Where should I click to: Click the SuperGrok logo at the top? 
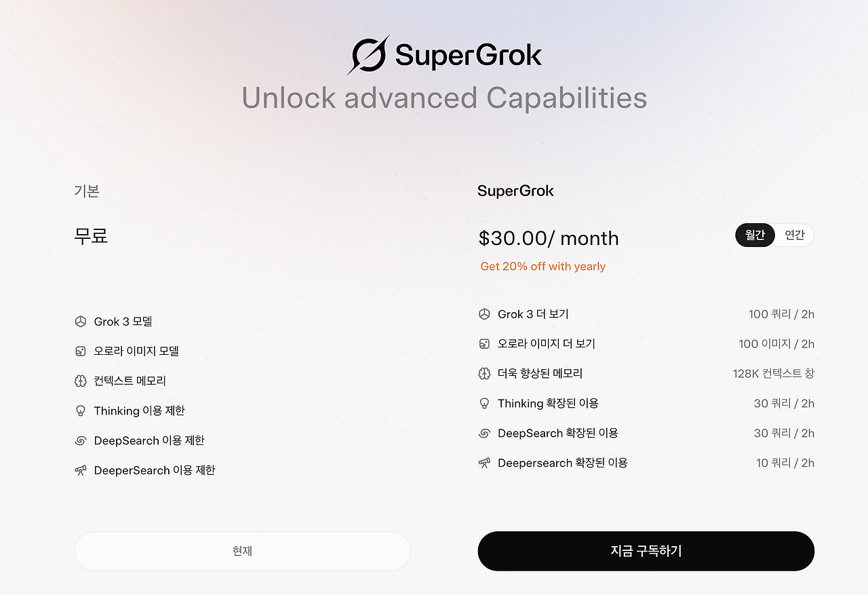tap(443, 54)
